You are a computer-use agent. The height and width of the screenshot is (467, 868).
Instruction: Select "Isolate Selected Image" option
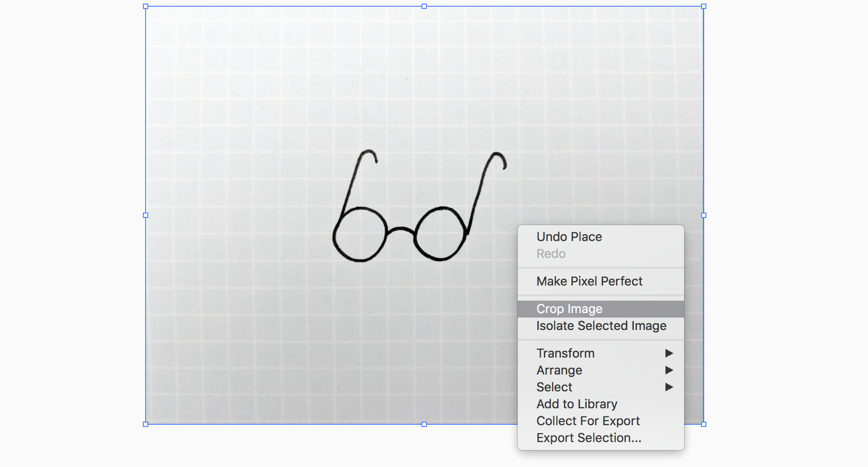[x=601, y=326]
